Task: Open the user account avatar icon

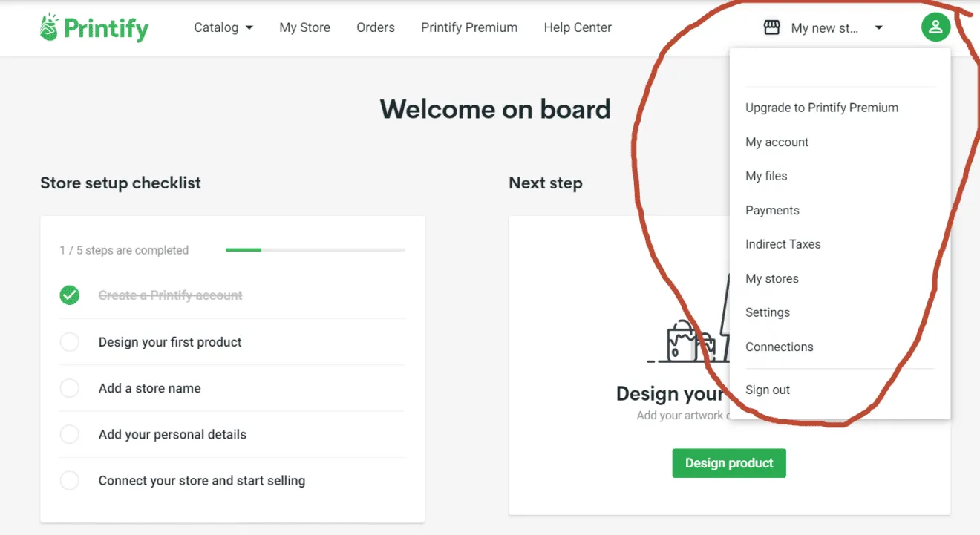Action: [935, 27]
